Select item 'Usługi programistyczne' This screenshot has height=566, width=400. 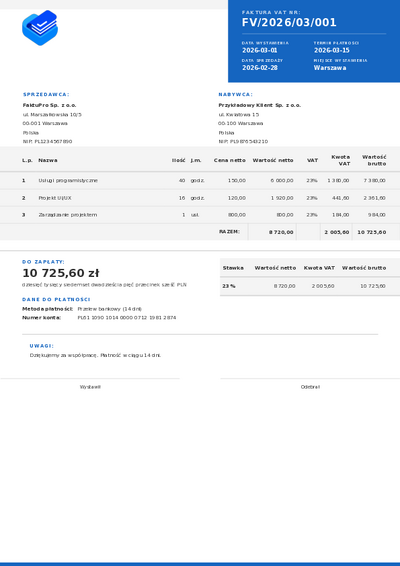click(x=68, y=180)
